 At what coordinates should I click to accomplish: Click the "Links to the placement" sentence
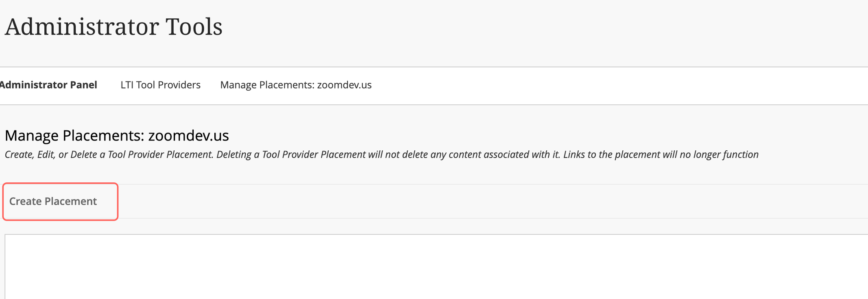(x=661, y=155)
